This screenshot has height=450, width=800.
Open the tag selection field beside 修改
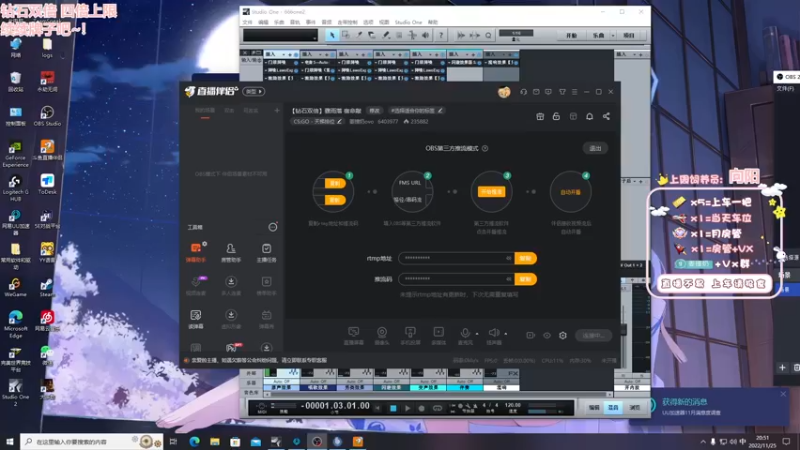[x=416, y=111]
